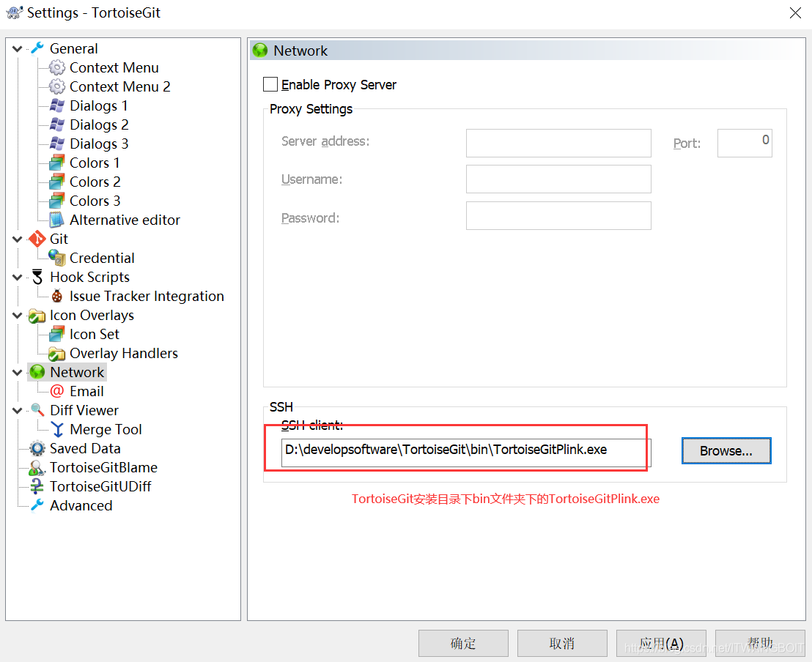
Task: Click the 帮助 (Help) button
Action: click(x=760, y=644)
